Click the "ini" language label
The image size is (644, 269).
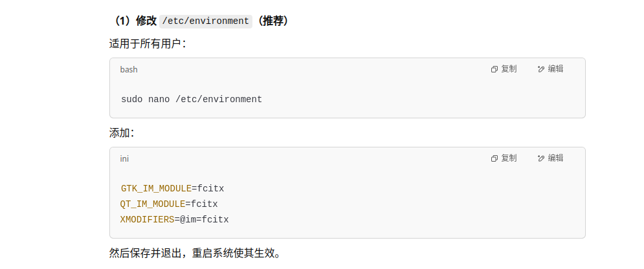pyautogui.click(x=124, y=158)
